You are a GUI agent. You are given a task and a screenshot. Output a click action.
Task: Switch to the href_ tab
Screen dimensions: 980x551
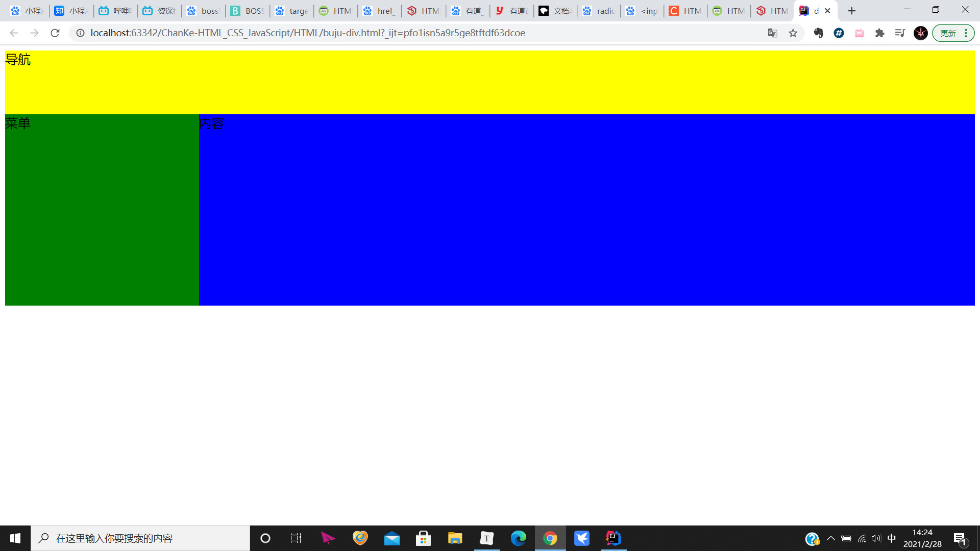tap(379, 11)
